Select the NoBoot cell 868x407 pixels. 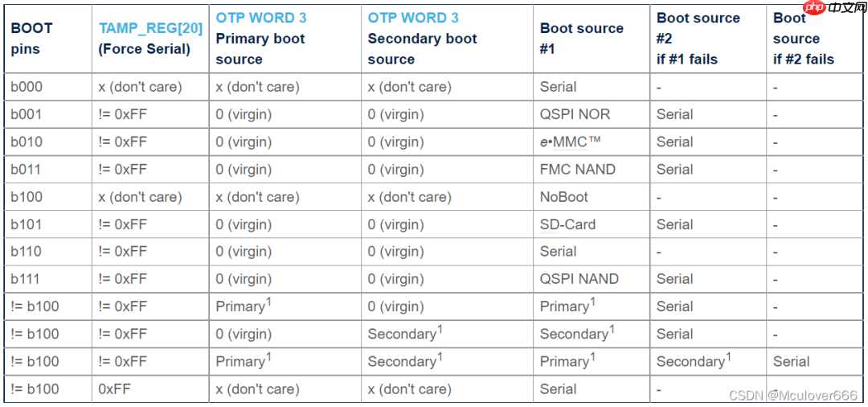click(x=563, y=196)
